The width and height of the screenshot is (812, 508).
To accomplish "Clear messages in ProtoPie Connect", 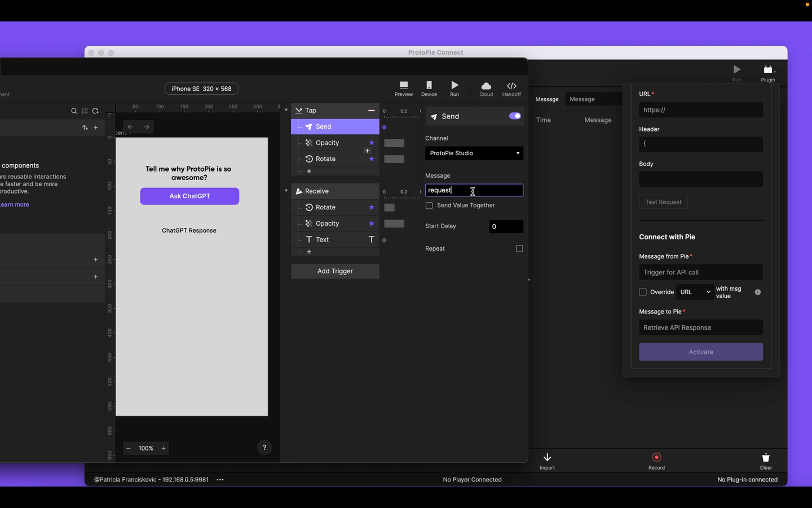I will [766, 461].
